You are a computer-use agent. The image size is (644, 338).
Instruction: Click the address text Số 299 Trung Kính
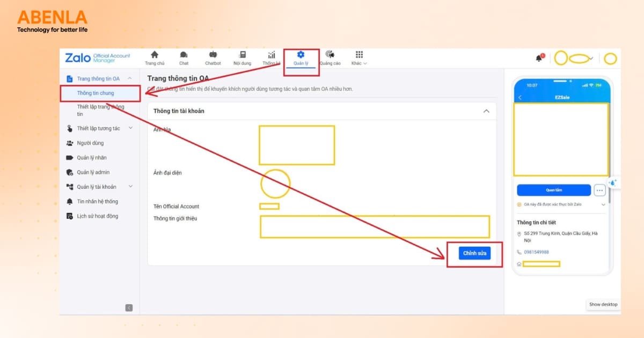[561, 237]
